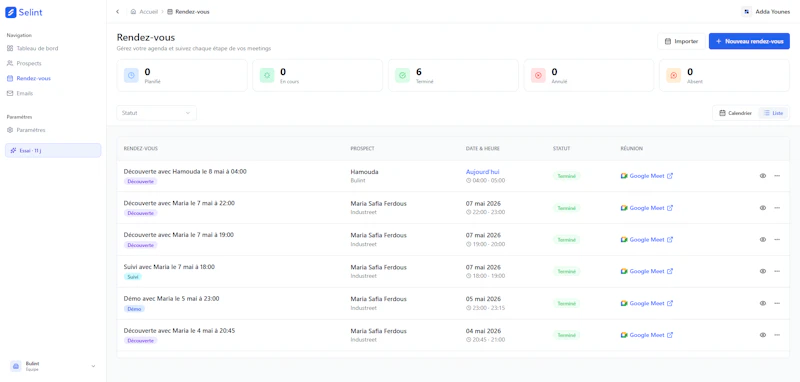Click the Terminé checkmark icon
This screenshot has height=382, width=800.
(403, 75)
